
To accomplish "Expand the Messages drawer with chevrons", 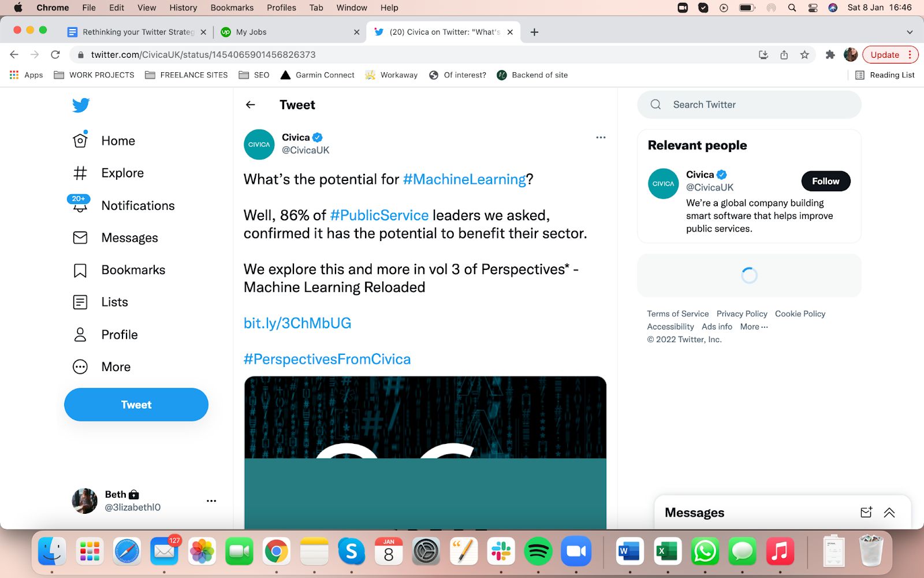I will tap(889, 512).
